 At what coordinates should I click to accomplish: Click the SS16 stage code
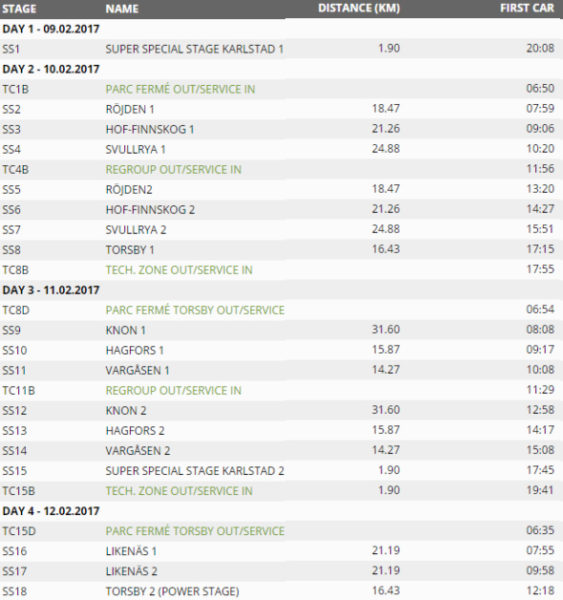pyautogui.click(x=15, y=551)
